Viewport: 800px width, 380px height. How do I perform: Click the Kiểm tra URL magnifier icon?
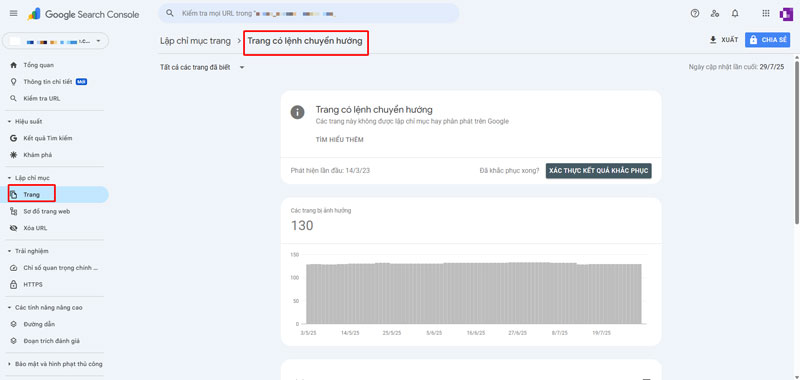(x=14, y=98)
